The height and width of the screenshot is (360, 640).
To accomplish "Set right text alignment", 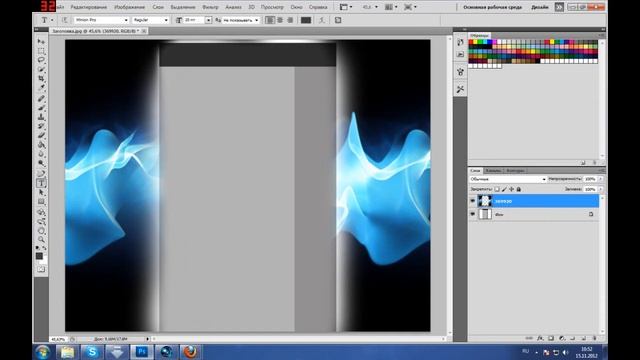I will [290, 20].
